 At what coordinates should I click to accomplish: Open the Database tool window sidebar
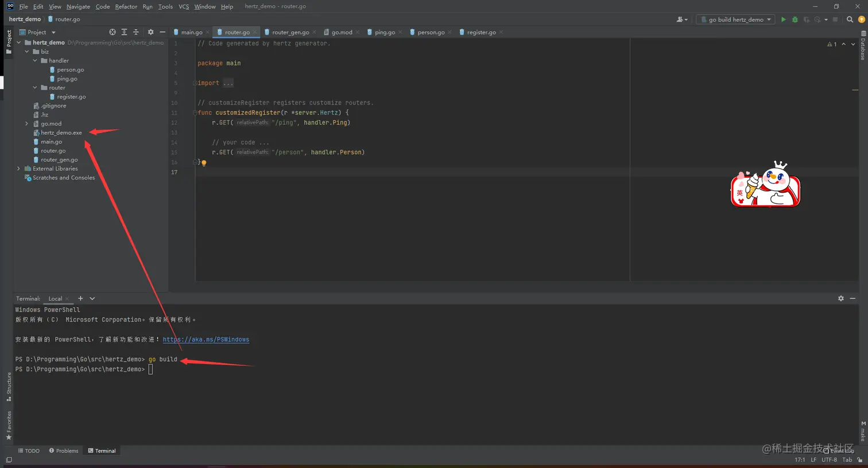(863, 46)
